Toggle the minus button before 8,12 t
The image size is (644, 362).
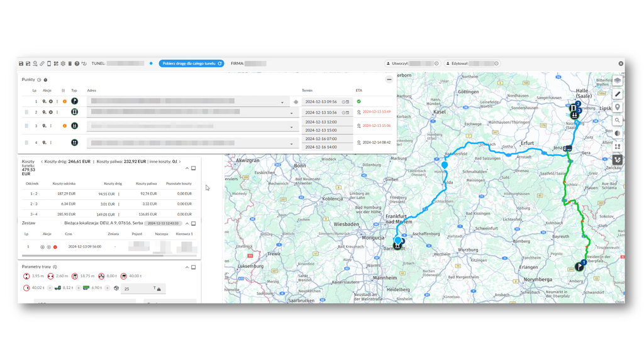coord(50,288)
